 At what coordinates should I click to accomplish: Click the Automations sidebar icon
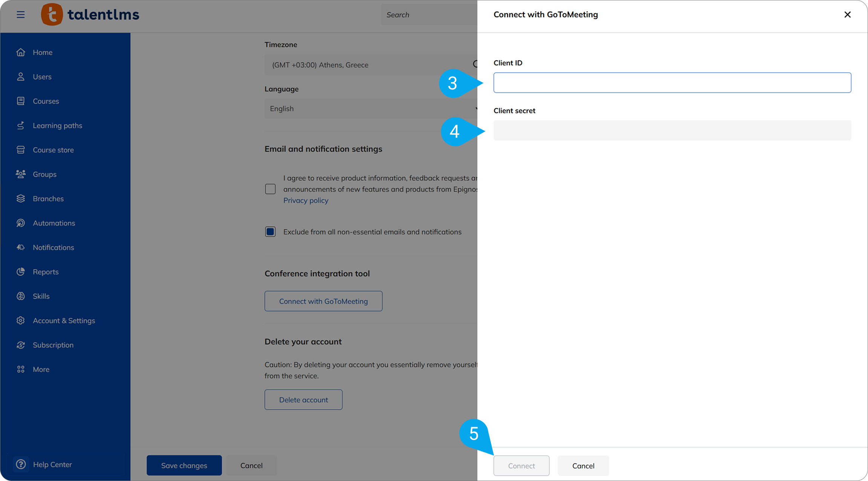point(21,223)
